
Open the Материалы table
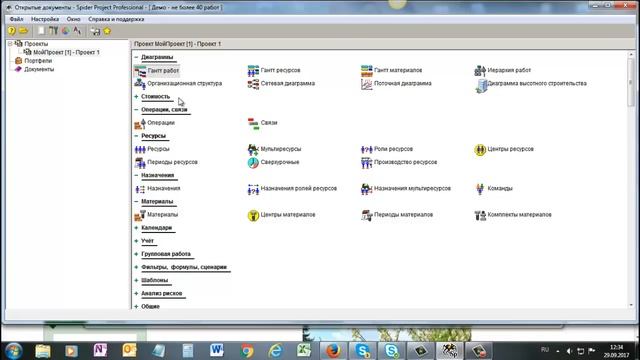coord(156,215)
